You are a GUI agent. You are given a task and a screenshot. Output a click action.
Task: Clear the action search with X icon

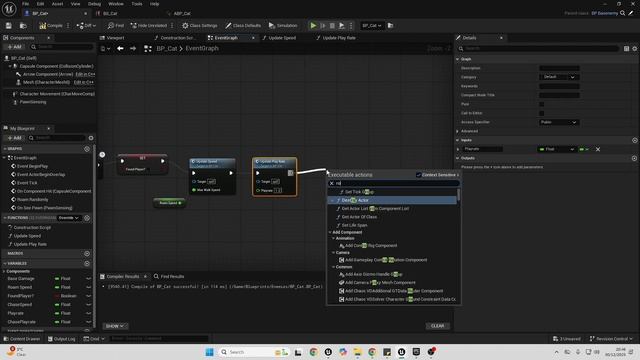click(x=331, y=183)
